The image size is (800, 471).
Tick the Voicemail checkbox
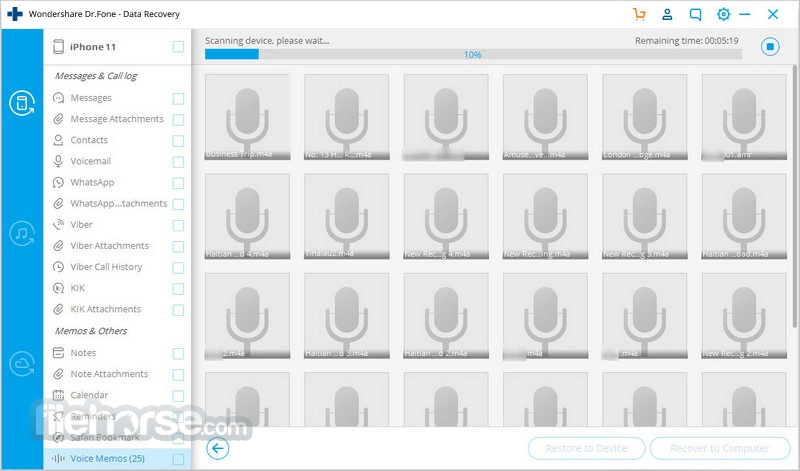(x=178, y=162)
